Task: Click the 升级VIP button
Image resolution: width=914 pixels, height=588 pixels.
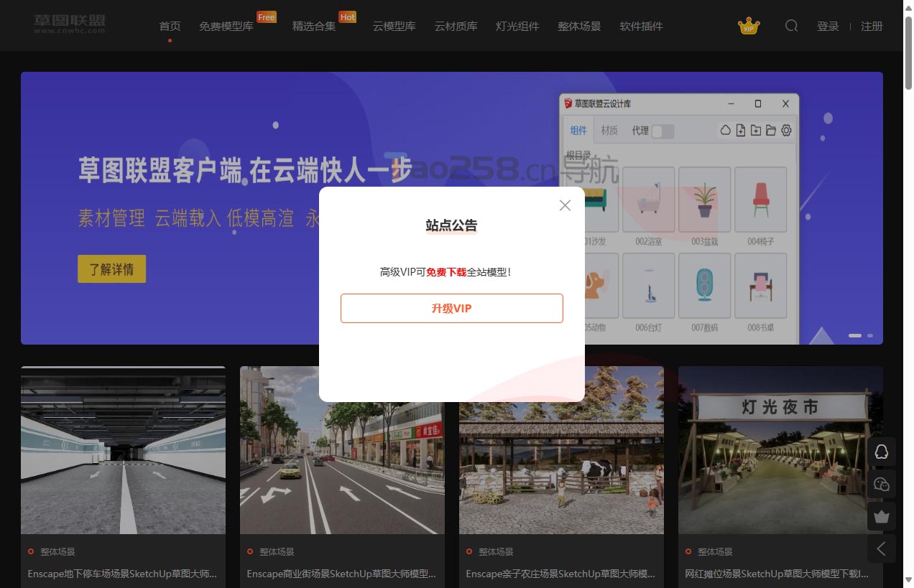Action: click(451, 308)
